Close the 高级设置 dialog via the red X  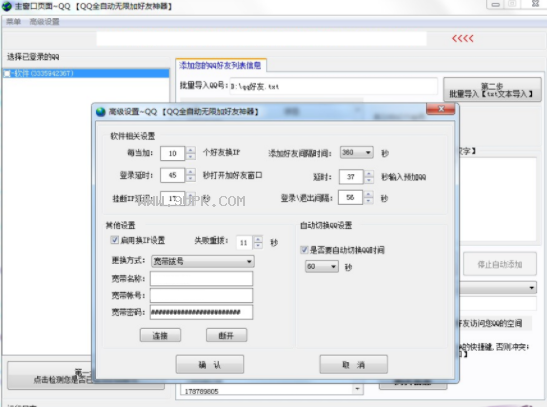point(441,109)
